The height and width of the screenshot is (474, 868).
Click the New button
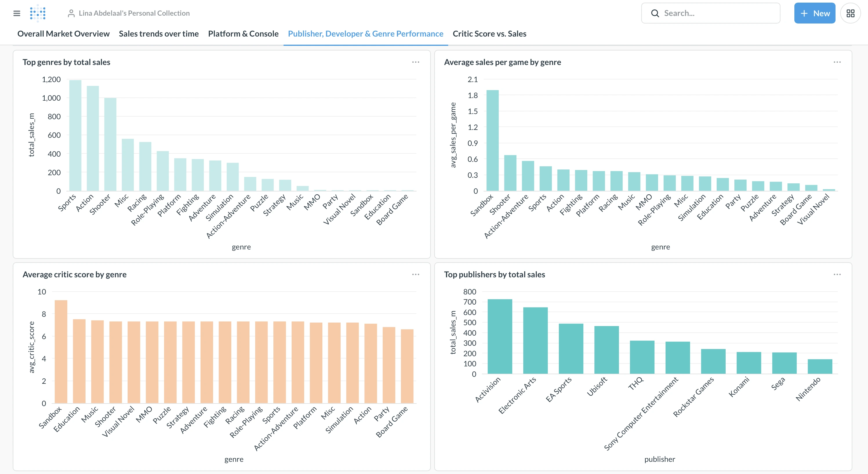814,13
